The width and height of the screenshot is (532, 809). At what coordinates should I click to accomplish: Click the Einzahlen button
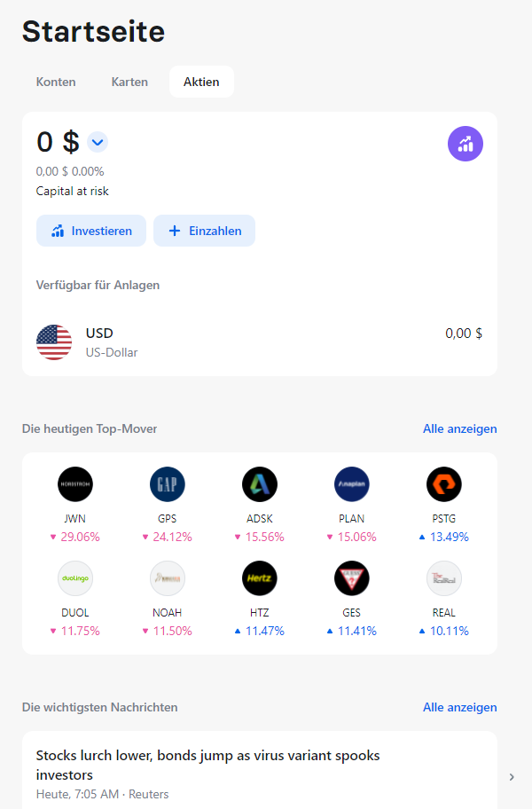tap(204, 231)
